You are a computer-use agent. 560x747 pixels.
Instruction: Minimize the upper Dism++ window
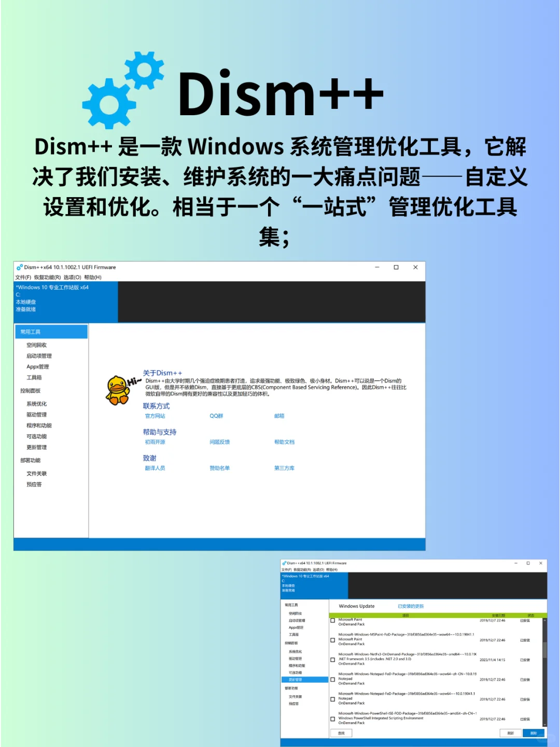coord(377,267)
